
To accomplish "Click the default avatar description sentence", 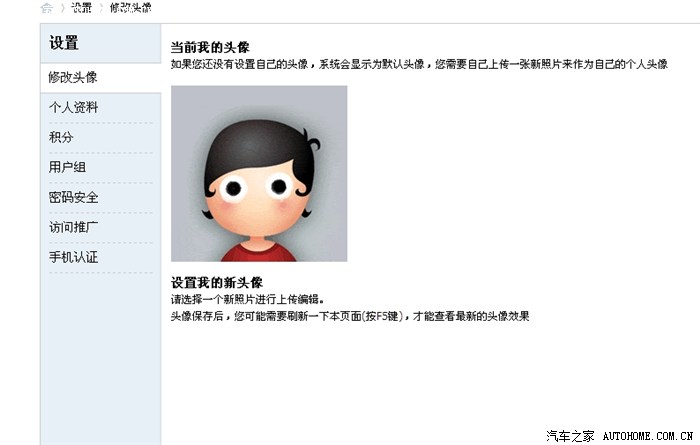I will tap(419, 64).
